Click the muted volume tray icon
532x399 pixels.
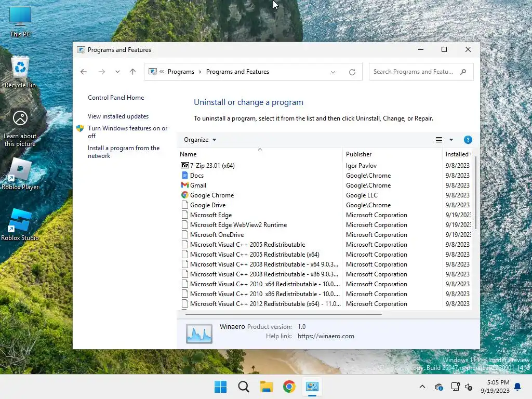[x=469, y=387]
